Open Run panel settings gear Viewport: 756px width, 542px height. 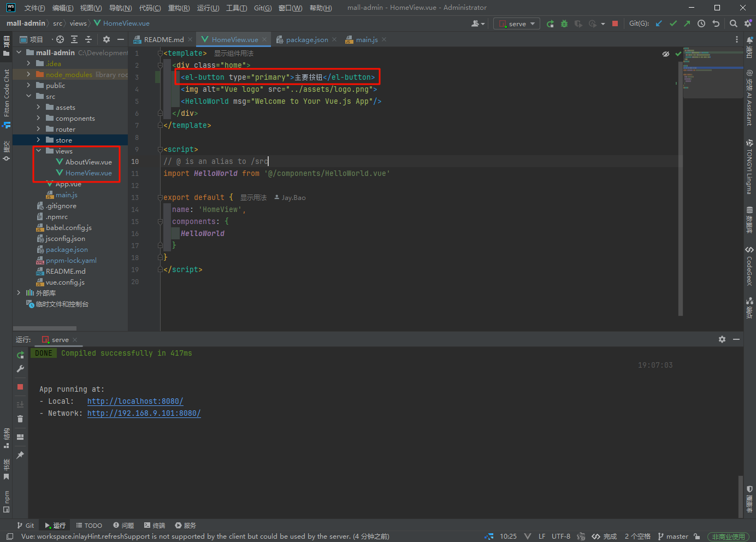722,339
